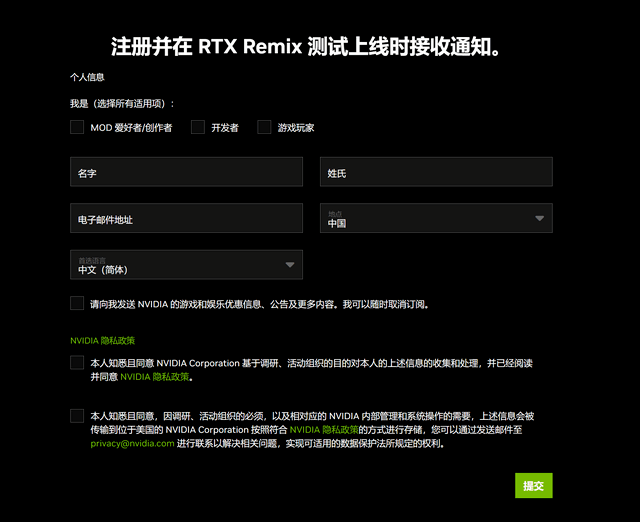
Task: Check consent checkbox for 传输到位于美国的 NVIDIA
Action: 77,416
